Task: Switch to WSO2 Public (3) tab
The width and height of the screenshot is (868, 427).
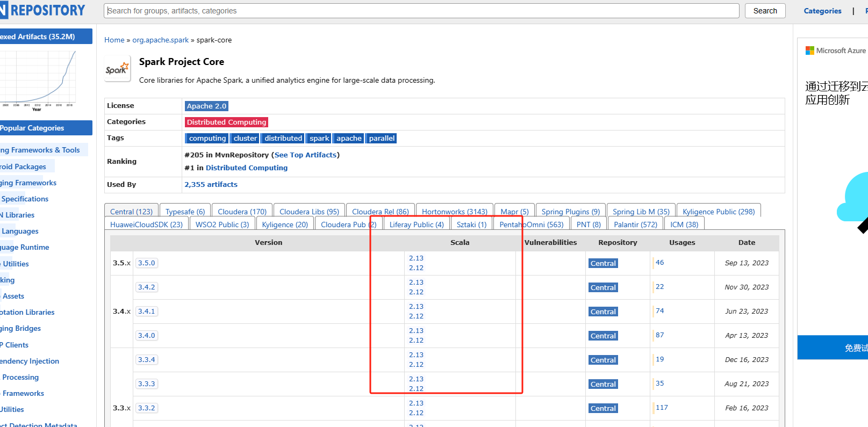Action: [x=222, y=225]
